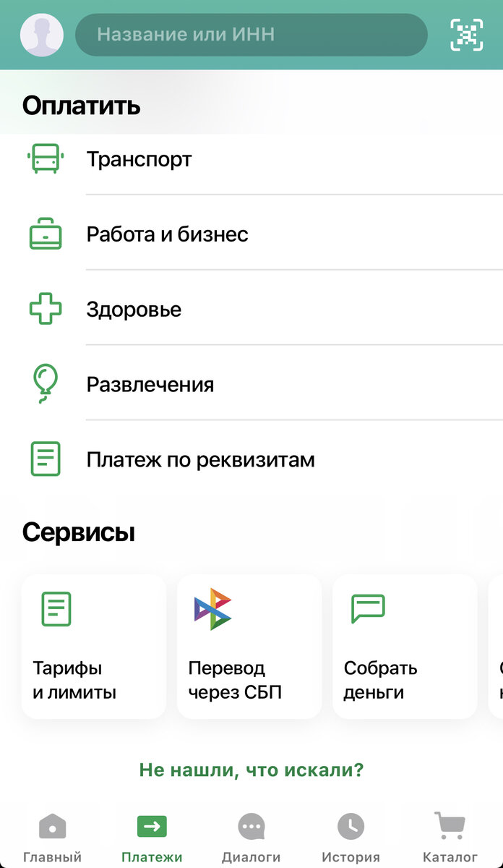Tap the document icon on the Тарифы и лимиты card
The image size is (503, 868).
(x=56, y=609)
